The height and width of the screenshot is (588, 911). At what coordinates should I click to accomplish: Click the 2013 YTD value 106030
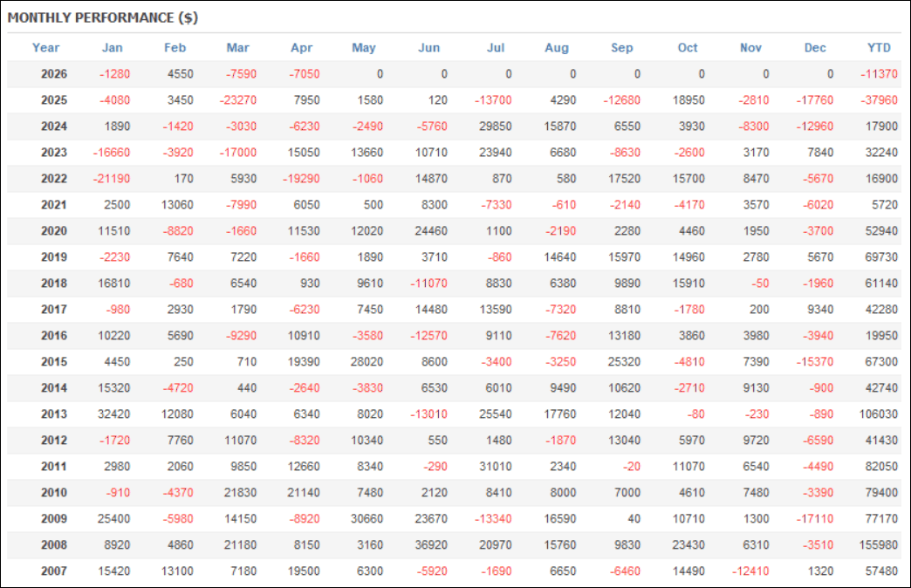[879, 414]
